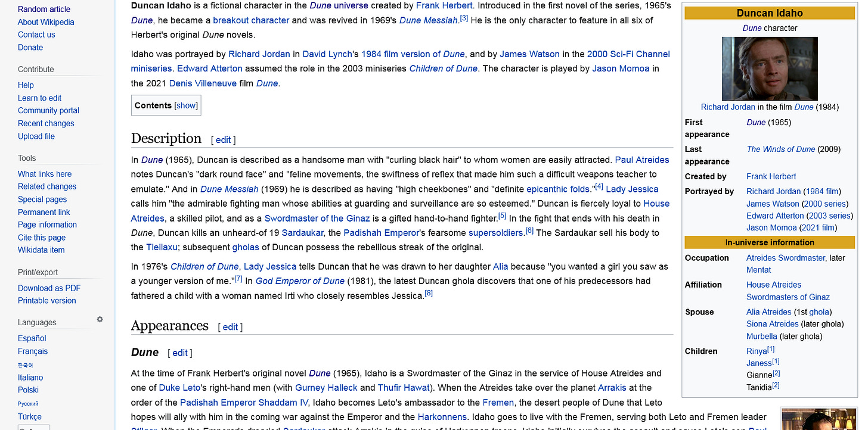
Task: Open citation reference [3]
Action: (464, 18)
